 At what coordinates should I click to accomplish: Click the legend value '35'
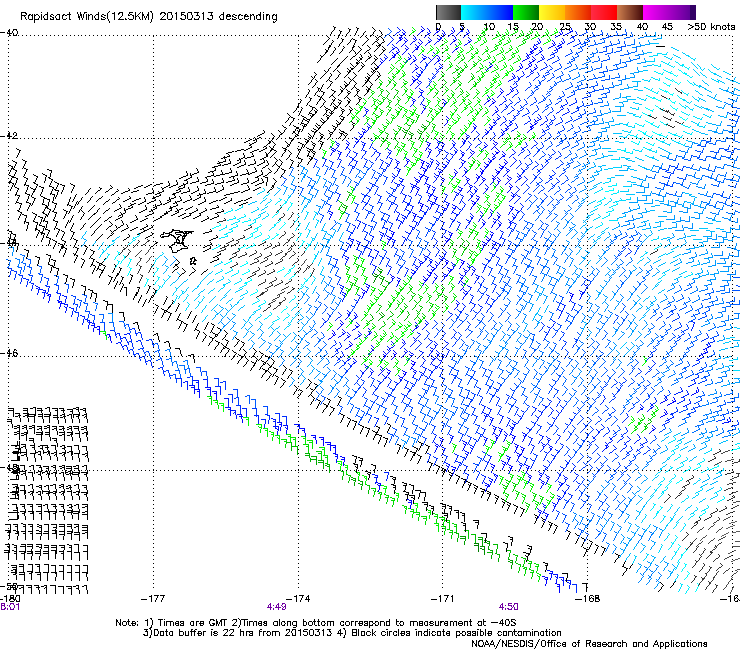click(x=616, y=27)
